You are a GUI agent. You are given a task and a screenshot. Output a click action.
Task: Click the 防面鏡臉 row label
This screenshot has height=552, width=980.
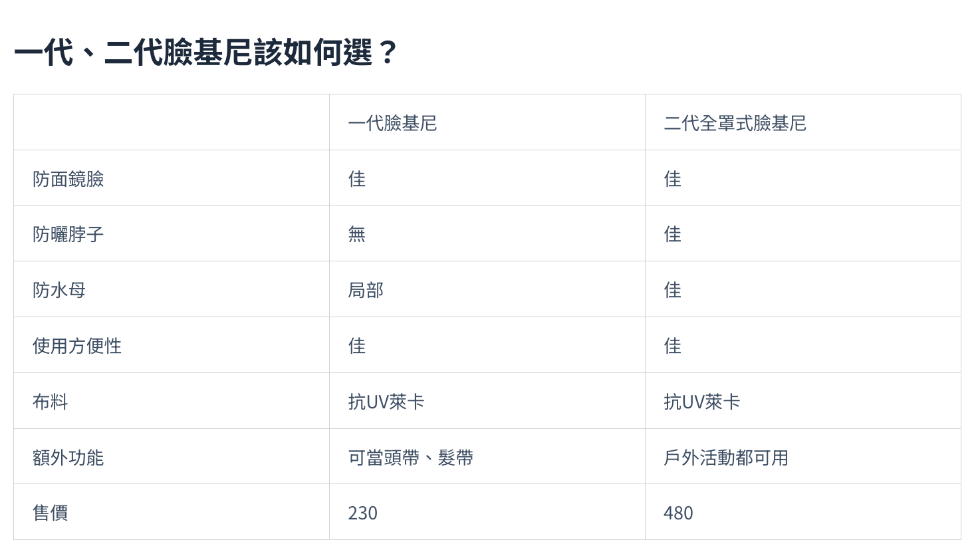tap(68, 179)
